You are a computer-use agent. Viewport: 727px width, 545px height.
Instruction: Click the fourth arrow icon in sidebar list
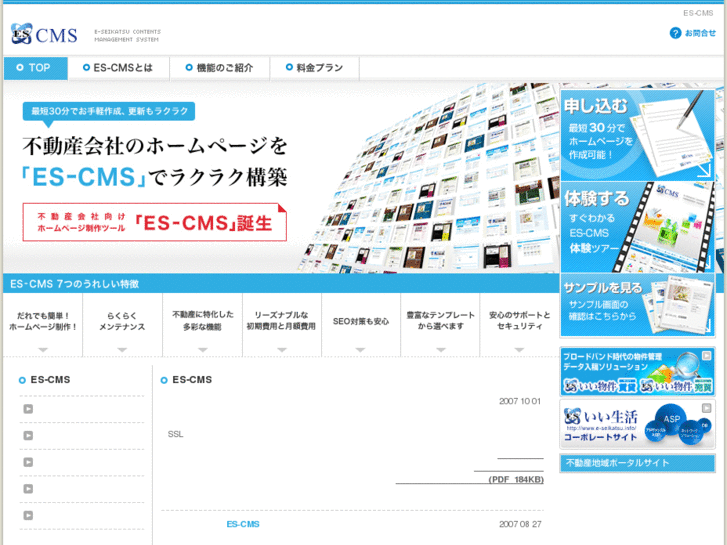point(28,489)
